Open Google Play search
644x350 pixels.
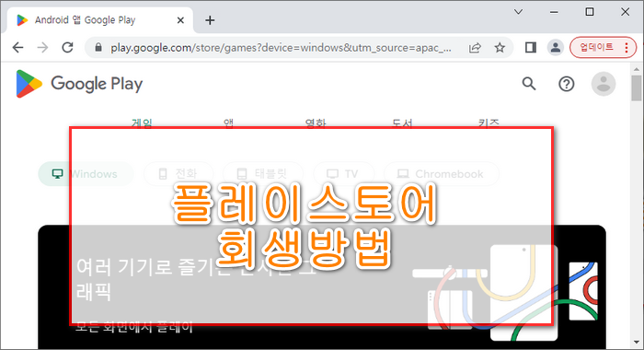point(529,84)
